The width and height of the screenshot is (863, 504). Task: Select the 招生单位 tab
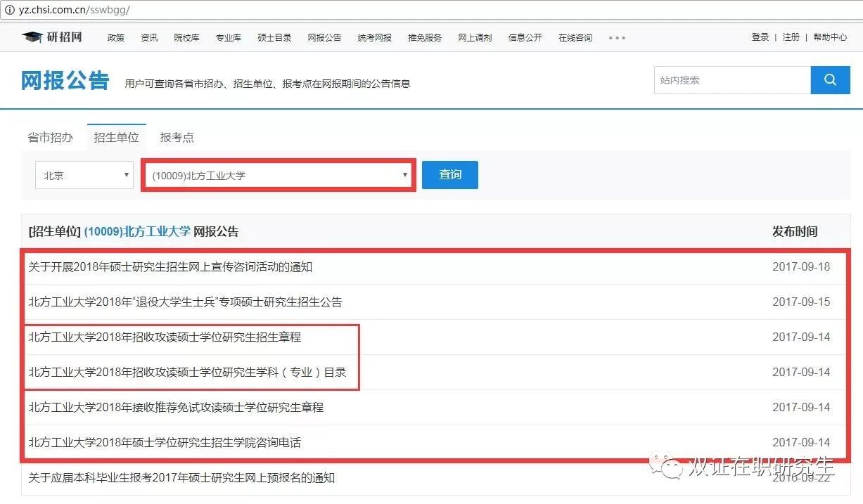click(x=116, y=138)
